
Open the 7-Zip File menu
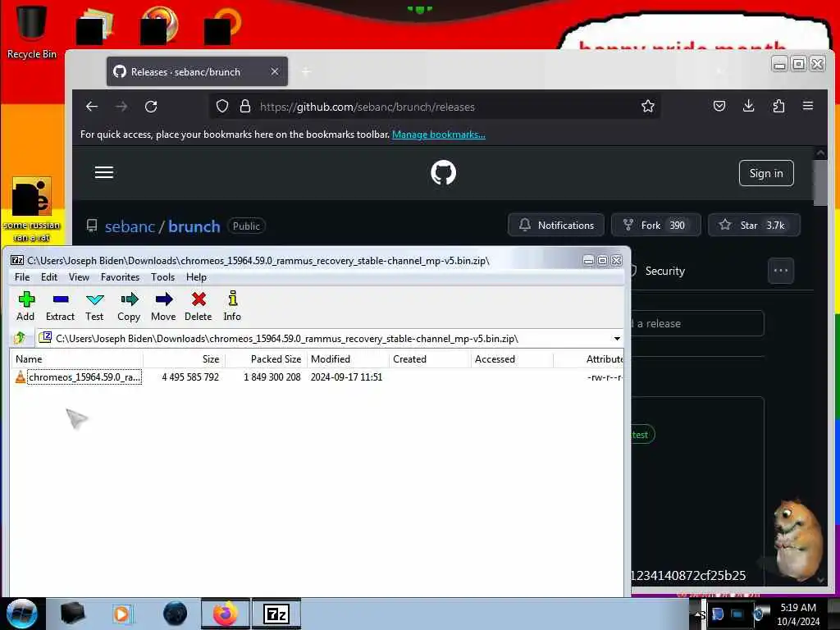22,277
